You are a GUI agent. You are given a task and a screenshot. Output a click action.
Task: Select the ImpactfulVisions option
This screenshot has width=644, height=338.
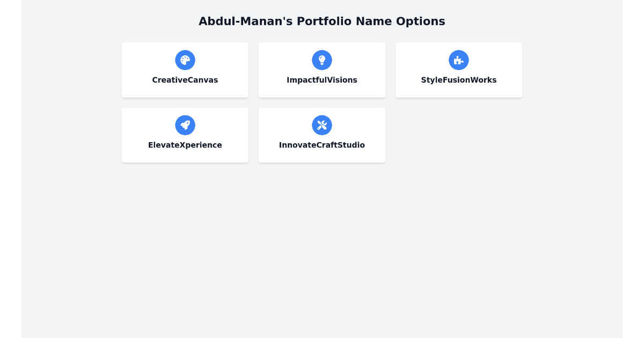322,70
